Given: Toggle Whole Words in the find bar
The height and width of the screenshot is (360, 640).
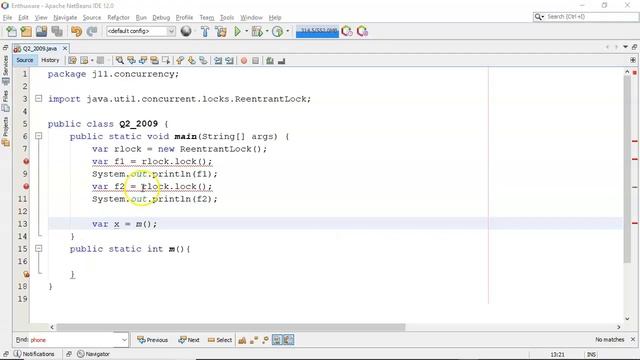Looking at the screenshot, I should [253, 340].
